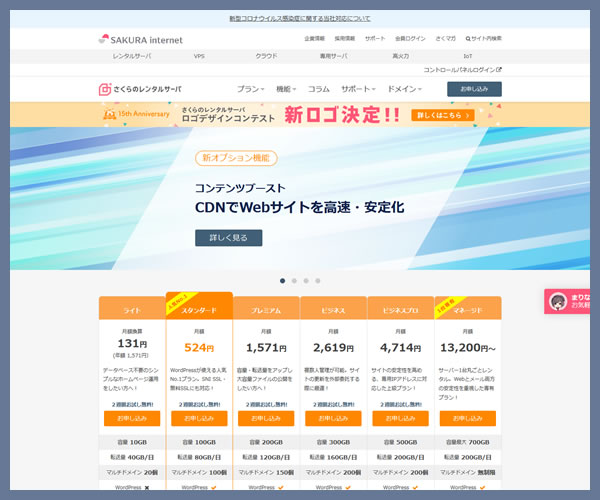Select the マネージド plan header
The width and height of the screenshot is (600, 500).
click(x=468, y=308)
